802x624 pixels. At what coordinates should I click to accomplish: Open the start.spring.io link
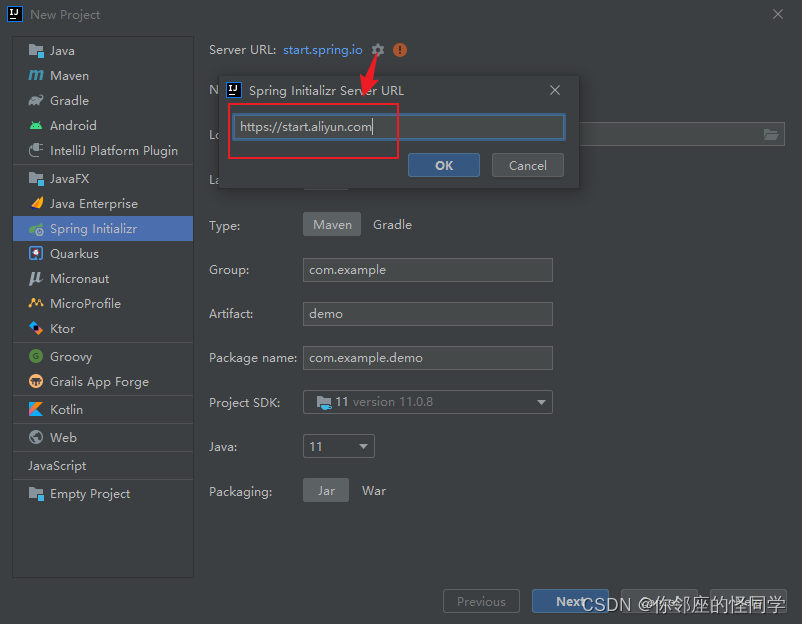coord(323,50)
